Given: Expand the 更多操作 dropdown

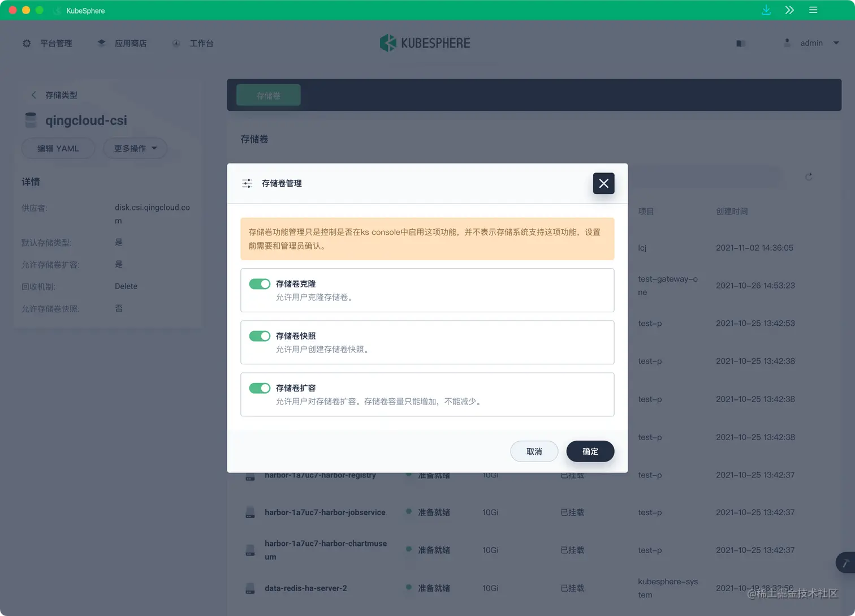Looking at the screenshot, I should coord(135,148).
